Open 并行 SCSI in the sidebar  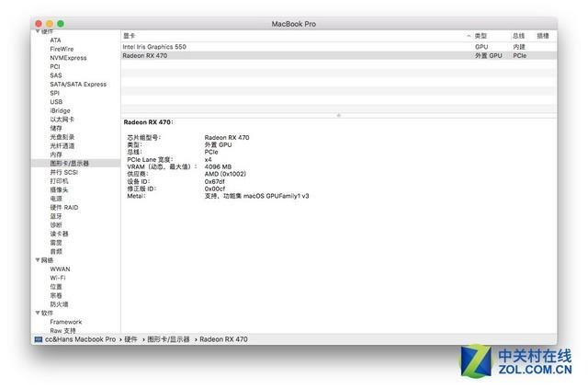[x=64, y=172]
